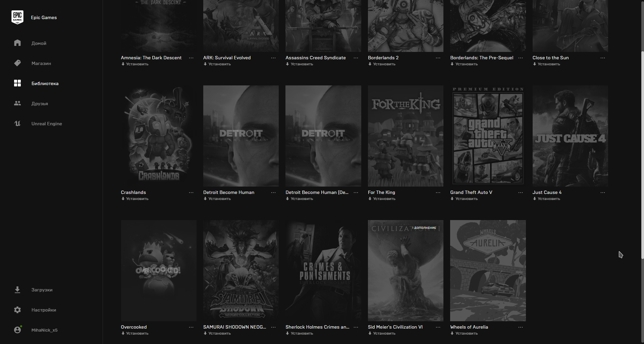
Task: Open options menu for Just Cause 4
Action: pos(603,193)
